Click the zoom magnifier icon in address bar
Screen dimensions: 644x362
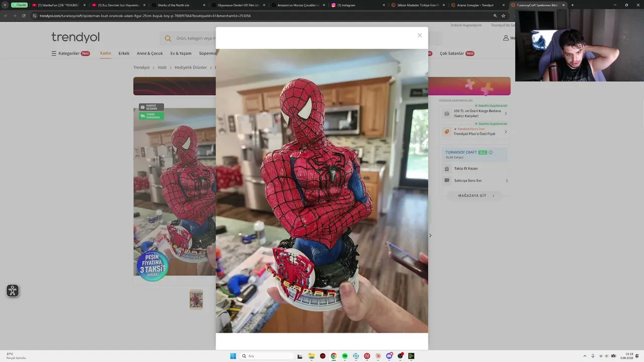pos(495,16)
